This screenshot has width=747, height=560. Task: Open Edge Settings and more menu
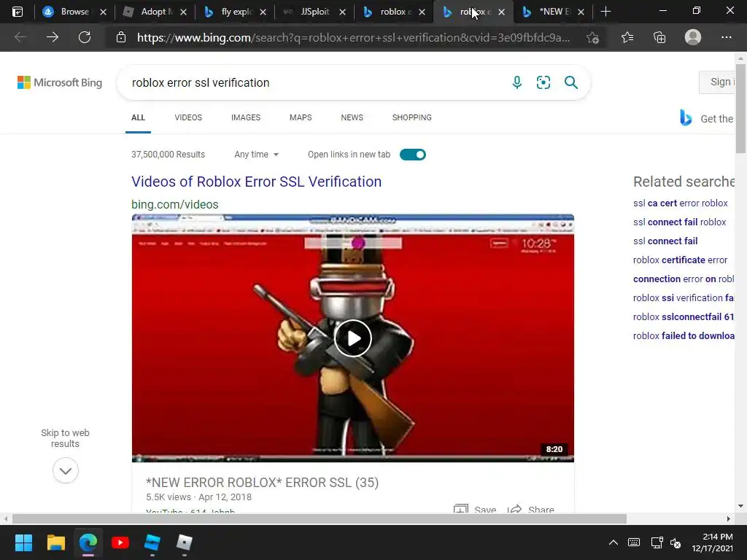[726, 37]
